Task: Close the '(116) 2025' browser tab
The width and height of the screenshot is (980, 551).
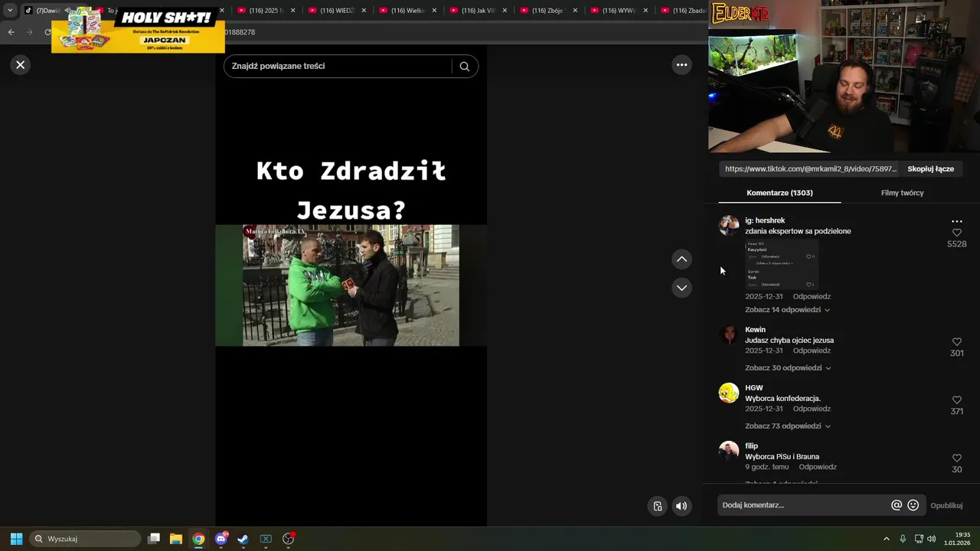Action: (x=293, y=11)
